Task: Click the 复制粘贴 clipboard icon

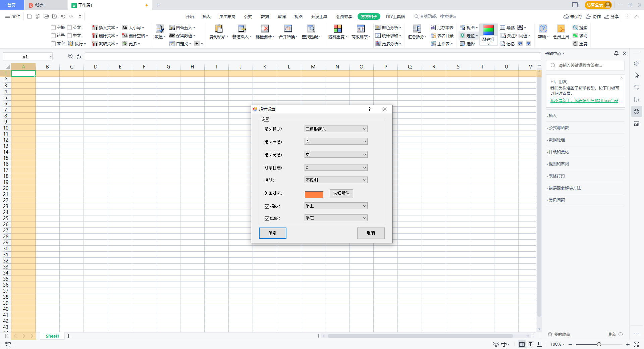Action: pos(218,29)
